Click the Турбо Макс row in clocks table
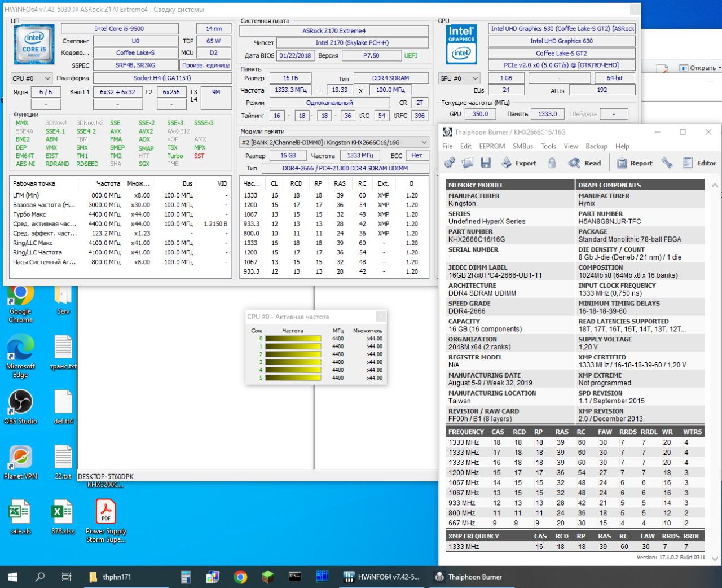722x588 pixels. tap(120, 214)
